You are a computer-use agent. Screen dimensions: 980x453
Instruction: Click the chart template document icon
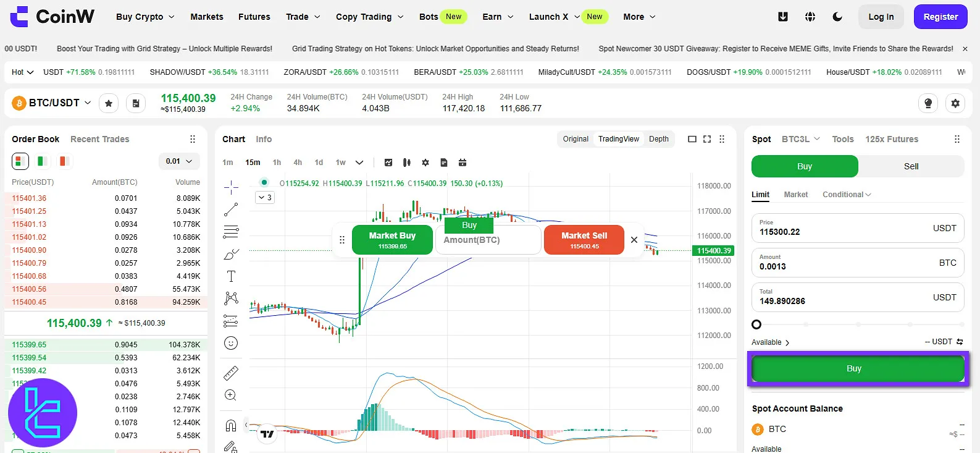[x=444, y=163]
